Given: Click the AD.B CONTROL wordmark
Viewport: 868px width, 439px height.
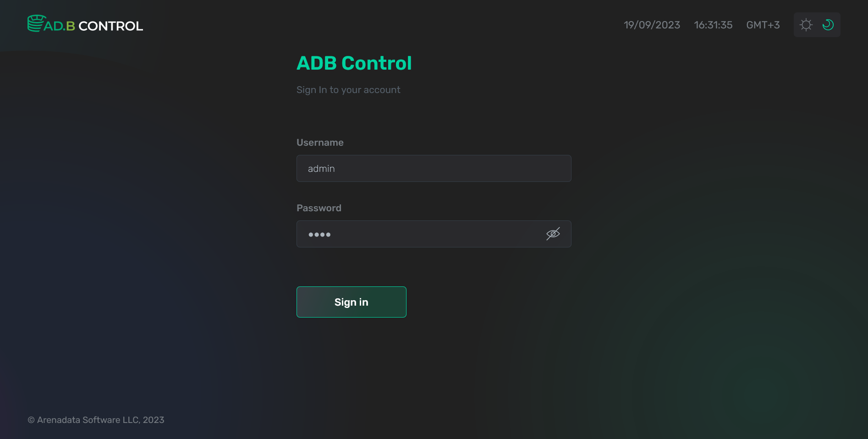Looking at the screenshot, I should [93, 26].
